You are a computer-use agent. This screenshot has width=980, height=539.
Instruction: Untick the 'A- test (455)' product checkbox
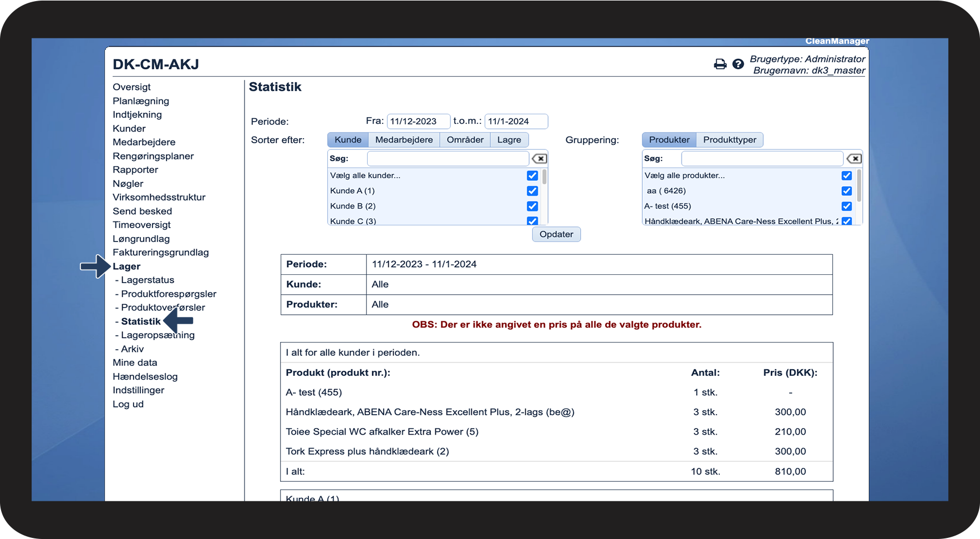click(846, 206)
